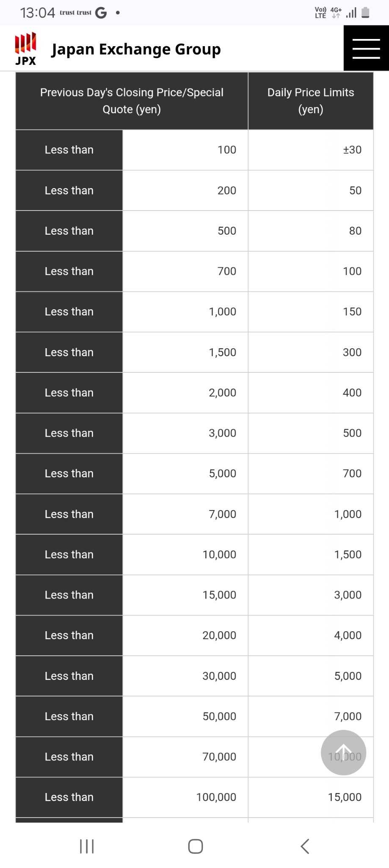Open the hamburger menu
The width and height of the screenshot is (389, 868).
tap(366, 48)
